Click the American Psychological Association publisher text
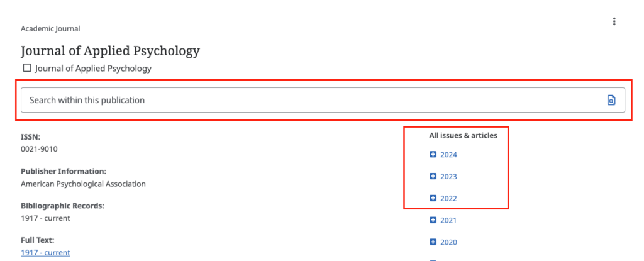 (83, 184)
